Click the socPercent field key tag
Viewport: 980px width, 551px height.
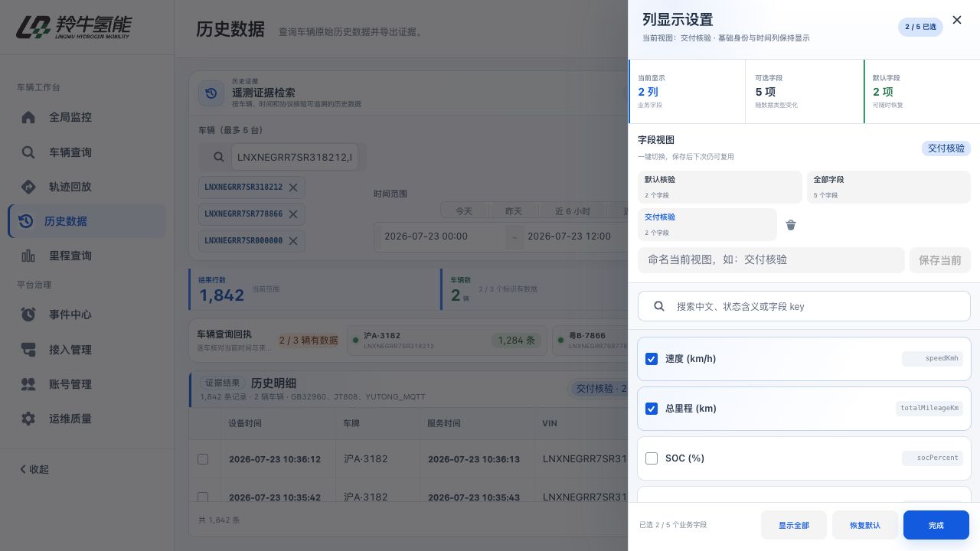(x=933, y=458)
